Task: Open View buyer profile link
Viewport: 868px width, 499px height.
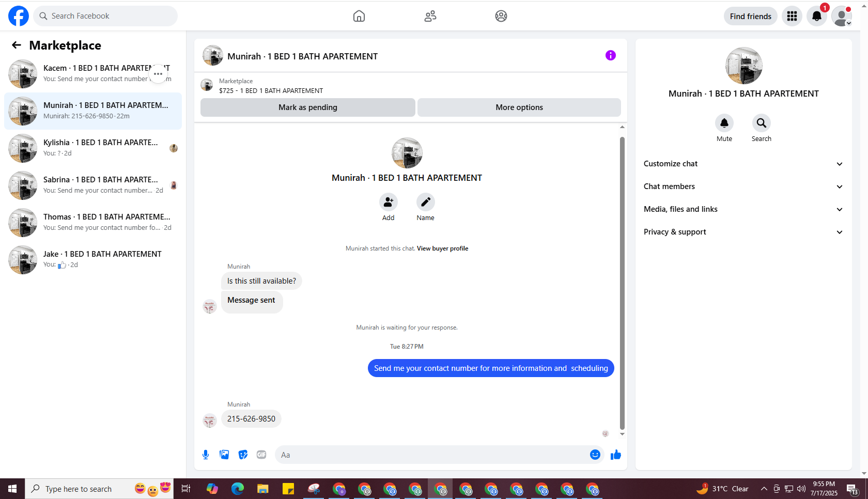Action: 442,248
